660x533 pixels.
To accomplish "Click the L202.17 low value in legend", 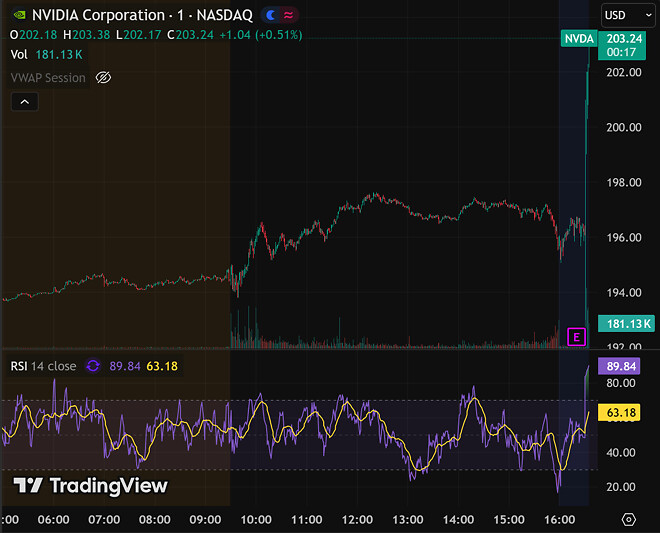I will pyautogui.click(x=139, y=35).
